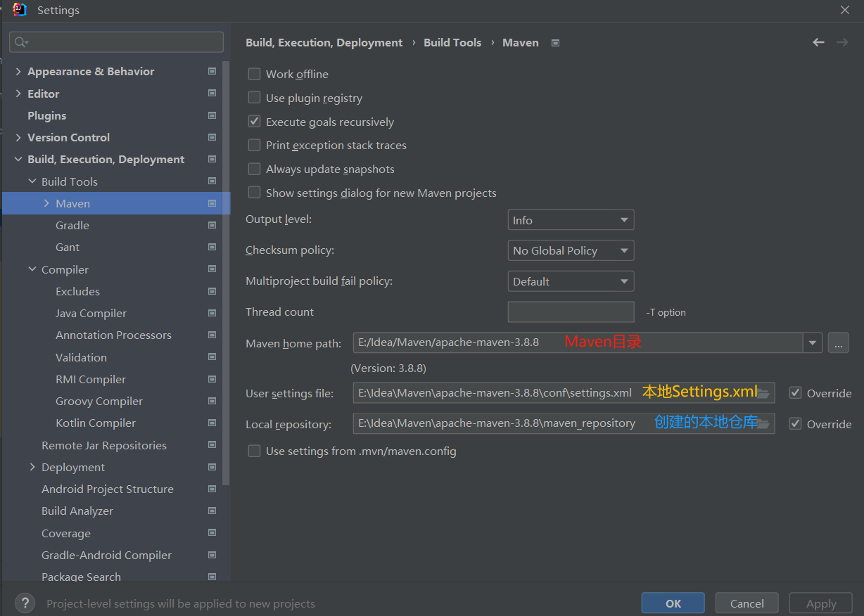Click the project-level icon beside Maven breadcrumb
Screen dimensions: 864x616
pos(555,43)
